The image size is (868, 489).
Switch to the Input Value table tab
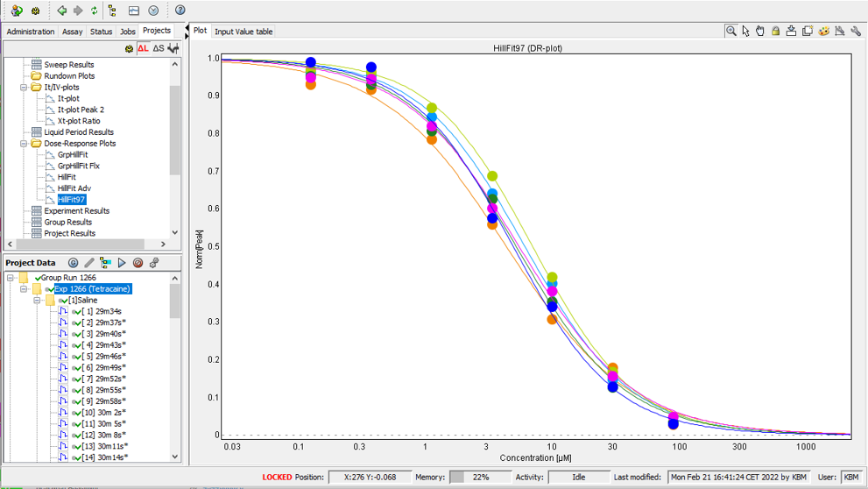[x=243, y=32]
